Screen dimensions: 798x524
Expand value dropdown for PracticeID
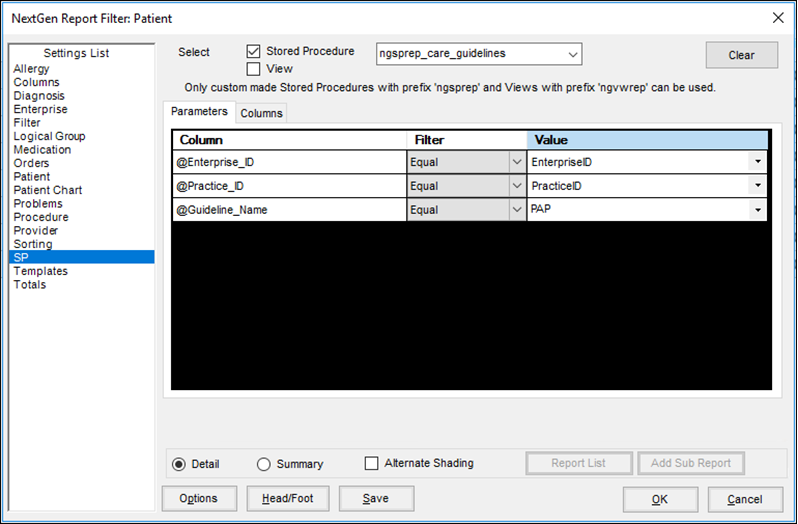coord(758,186)
